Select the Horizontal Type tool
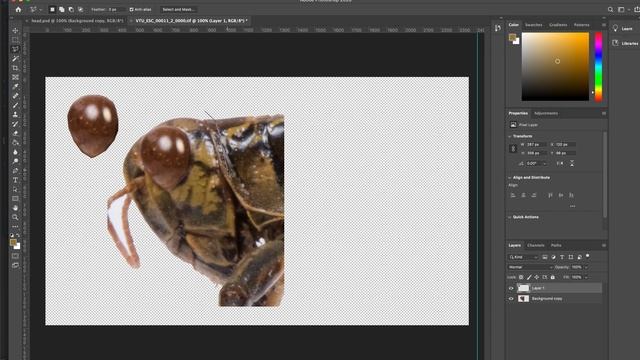The image size is (640, 360). coord(16,180)
